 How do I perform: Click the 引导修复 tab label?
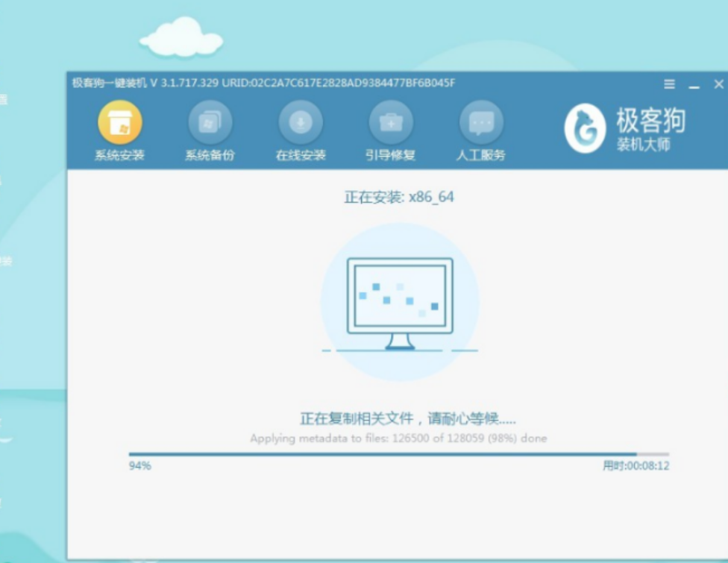click(390, 155)
